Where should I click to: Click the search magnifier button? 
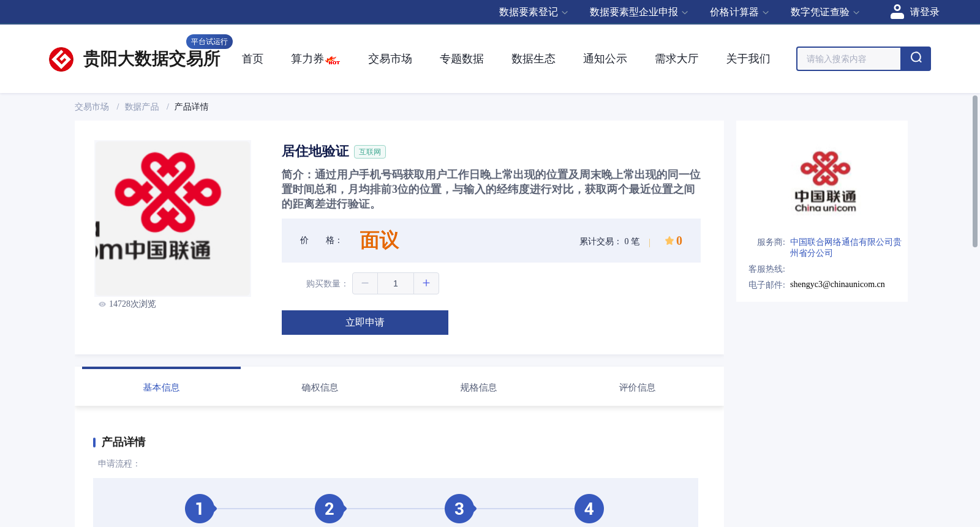[916, 59]
